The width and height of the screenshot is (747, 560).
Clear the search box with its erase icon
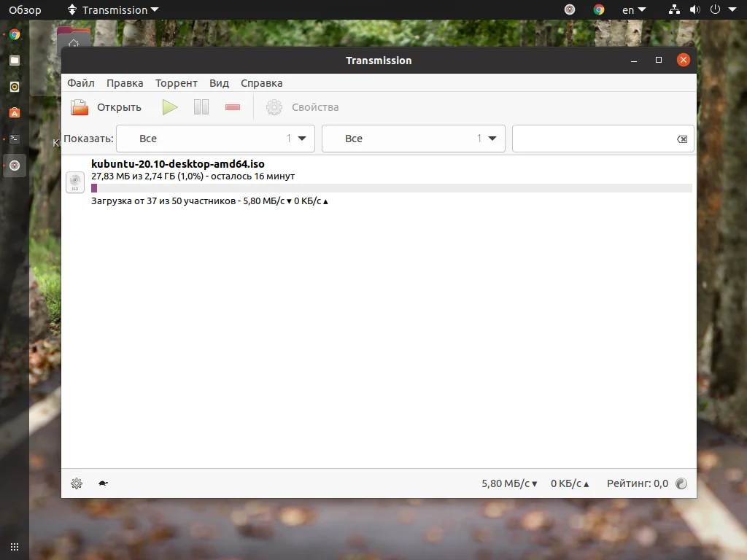(x=681, y=138)
